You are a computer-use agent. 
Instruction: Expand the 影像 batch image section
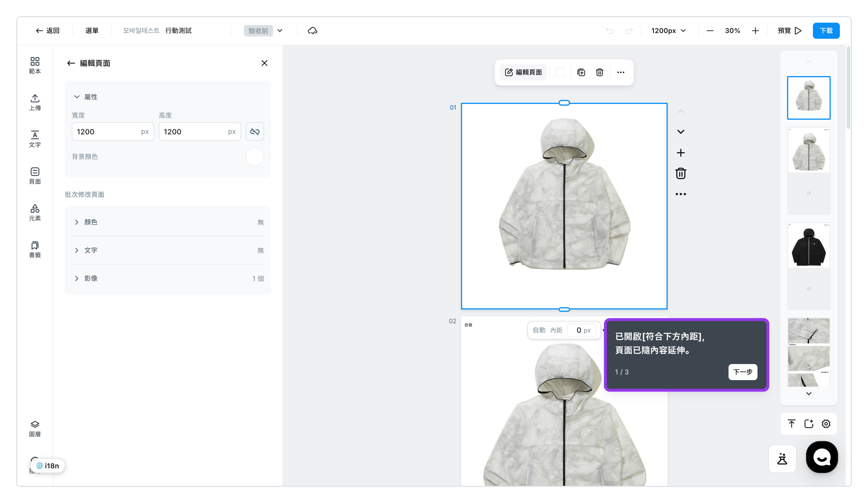click(x=168, y=278)
